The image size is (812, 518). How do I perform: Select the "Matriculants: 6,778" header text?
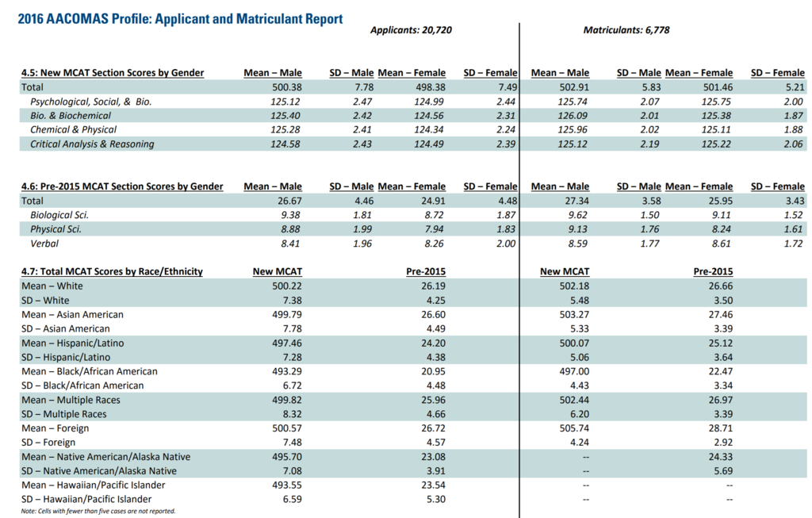point(626,31)
